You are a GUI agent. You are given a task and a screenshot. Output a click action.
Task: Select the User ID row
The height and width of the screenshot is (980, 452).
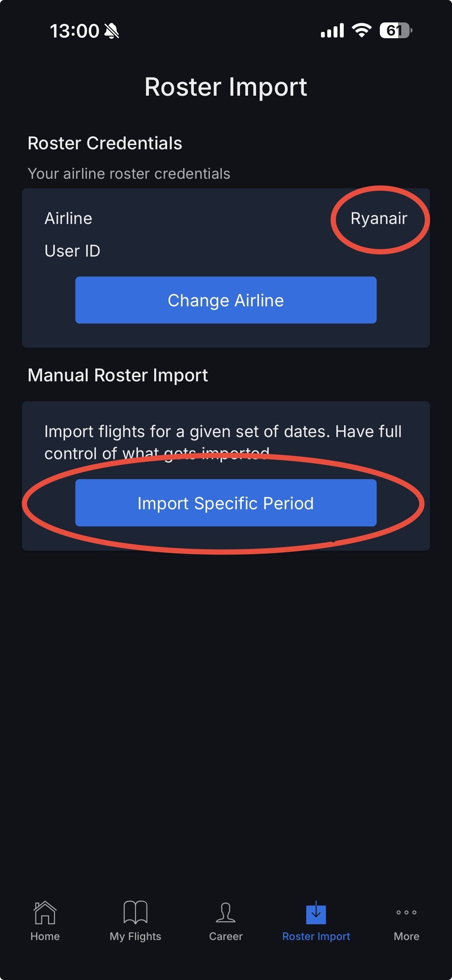point(72,251)
